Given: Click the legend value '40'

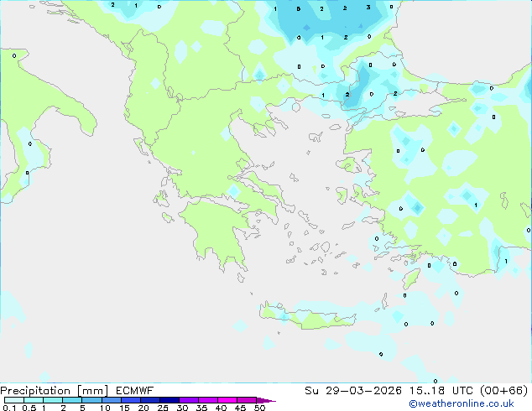Looking at the screenshot, I should 221,408.
